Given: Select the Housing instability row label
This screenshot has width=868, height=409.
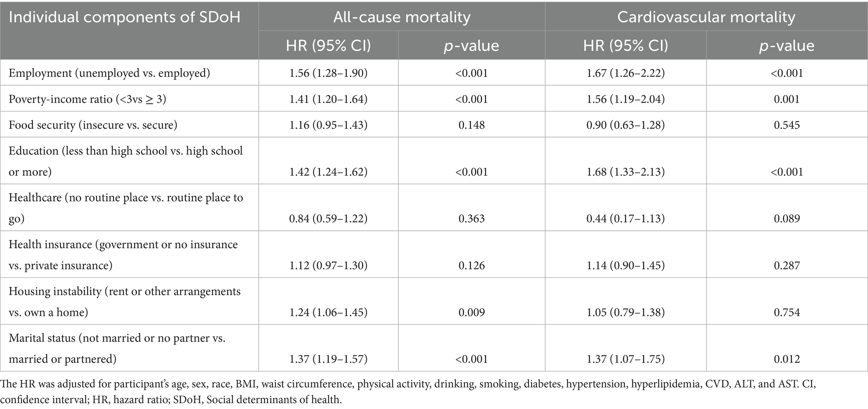Looking at the screenshot, I should pyautogui.click(x=125, y=301).
